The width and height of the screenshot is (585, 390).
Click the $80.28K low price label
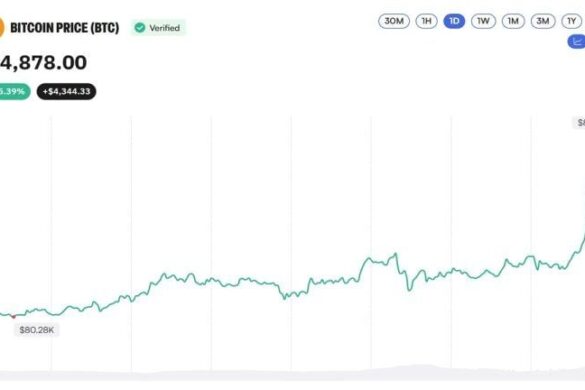pyautogui.click(x=37, y=330)
